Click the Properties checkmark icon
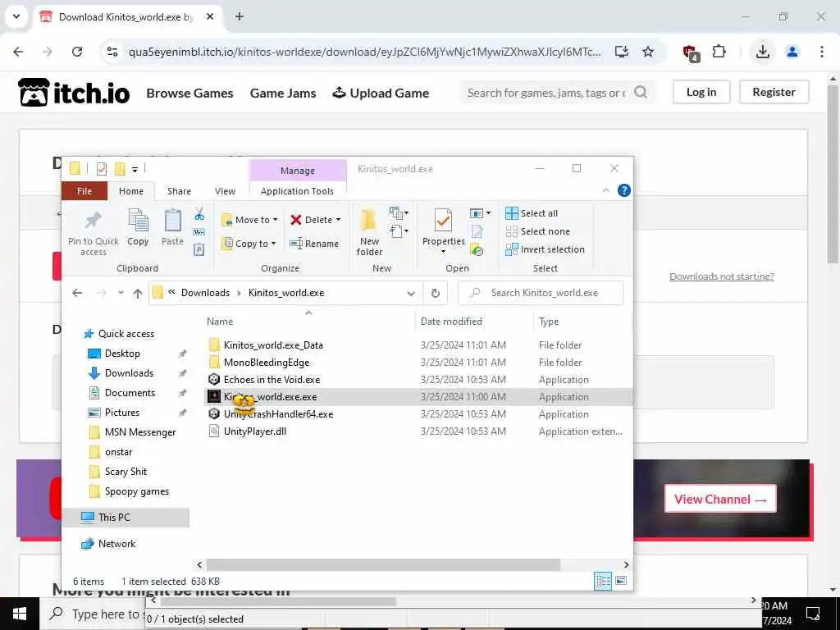The height and width of the screenshot is (630, 840). 443,220
